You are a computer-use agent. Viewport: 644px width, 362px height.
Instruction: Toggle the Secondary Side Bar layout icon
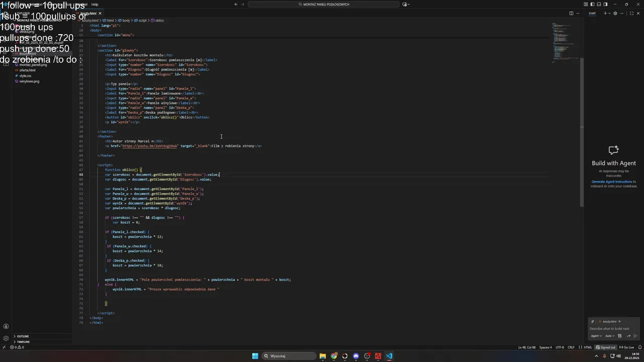tap(605, 4)
